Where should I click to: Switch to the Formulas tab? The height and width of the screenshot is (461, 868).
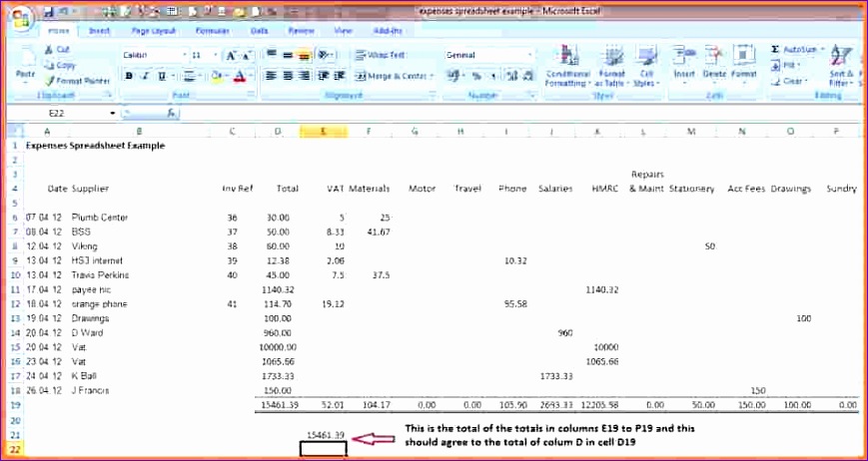pyautogui.click(x=213, y=32)
